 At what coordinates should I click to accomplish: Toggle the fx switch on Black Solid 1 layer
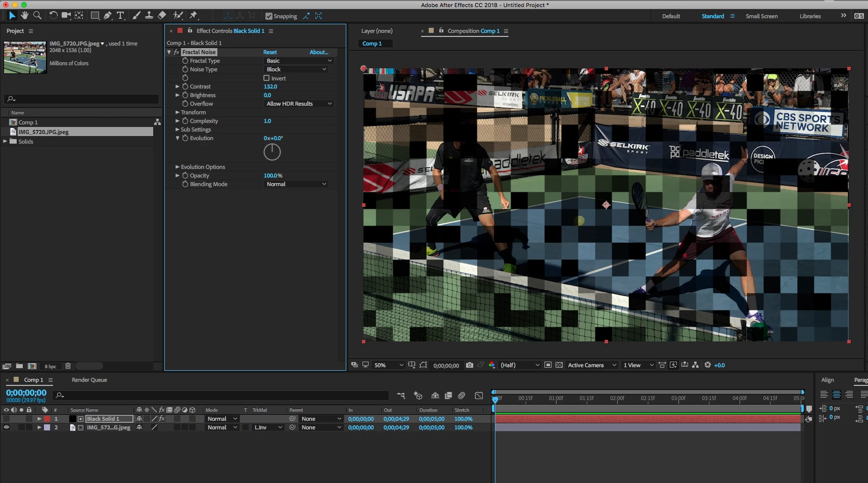(162, 419)
